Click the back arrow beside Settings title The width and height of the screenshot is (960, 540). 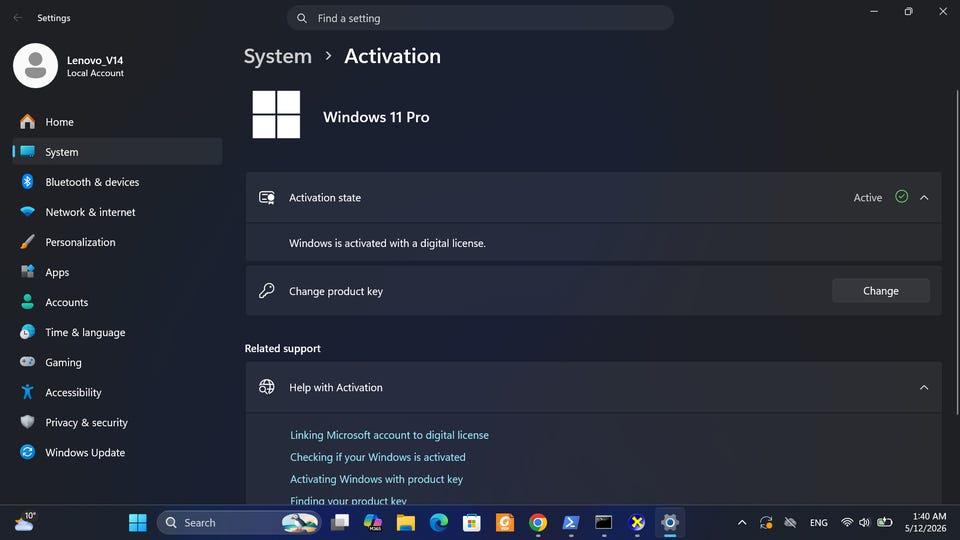point(18,18)
